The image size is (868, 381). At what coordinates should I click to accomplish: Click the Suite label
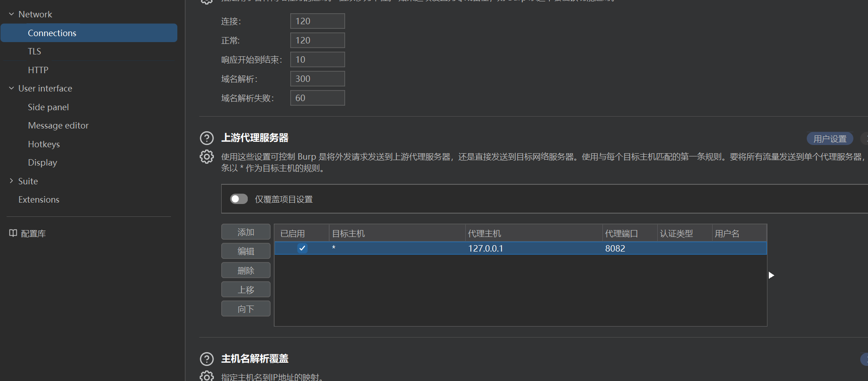(28, 181)
